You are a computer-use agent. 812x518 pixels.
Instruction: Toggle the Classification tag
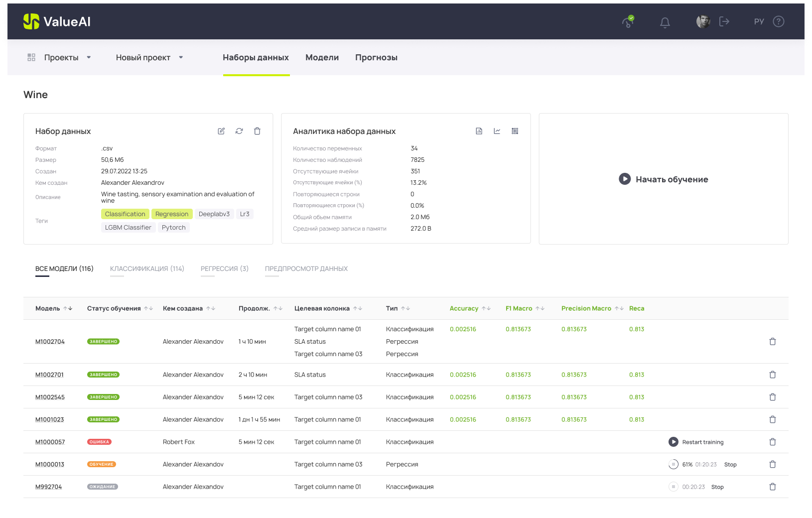[125, 214]
